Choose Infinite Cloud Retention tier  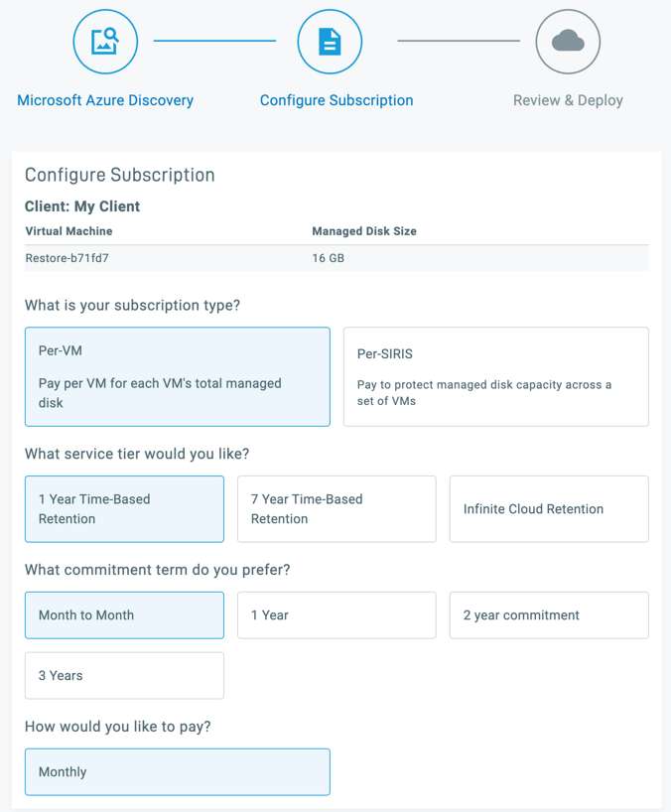point(549,509)
